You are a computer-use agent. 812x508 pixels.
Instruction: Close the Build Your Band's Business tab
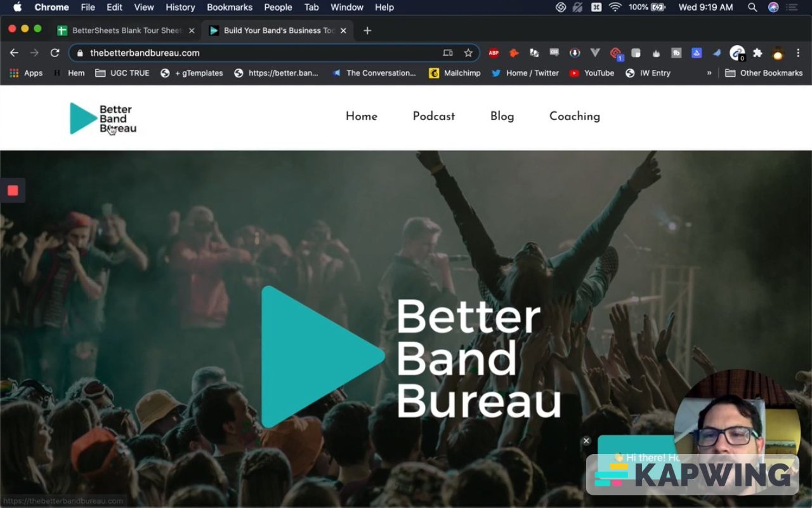click(x=344, y=30)
